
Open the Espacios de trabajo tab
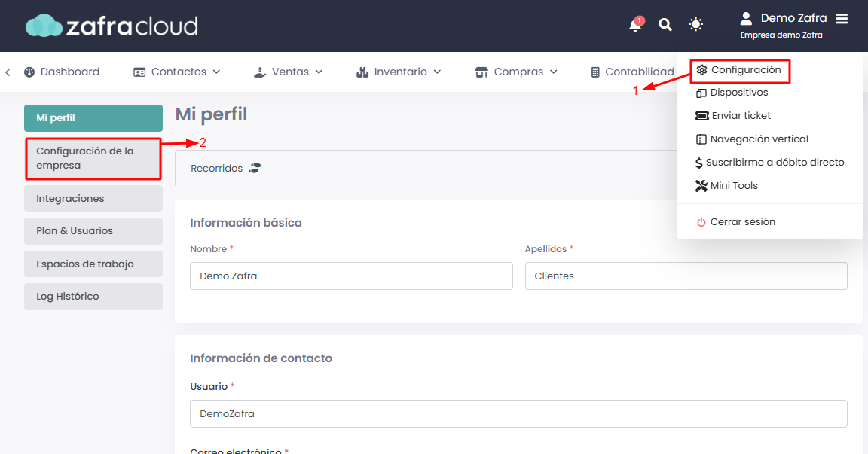[93, 264]
